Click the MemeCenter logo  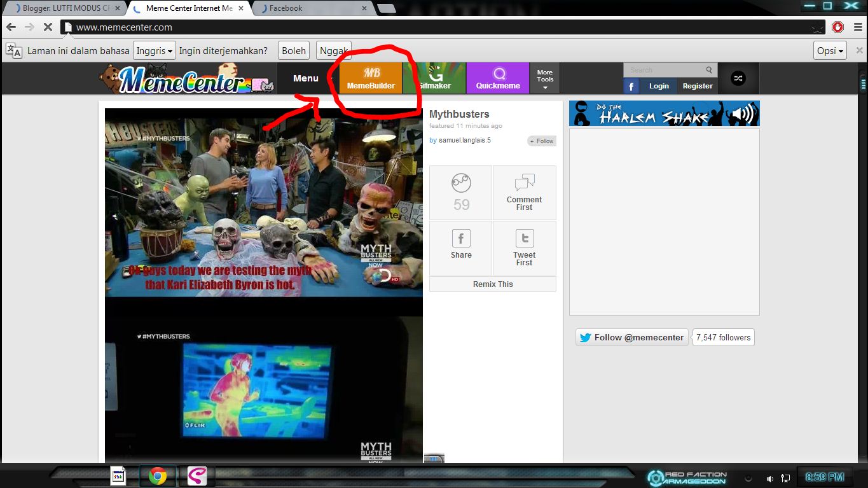pos(188,79)
